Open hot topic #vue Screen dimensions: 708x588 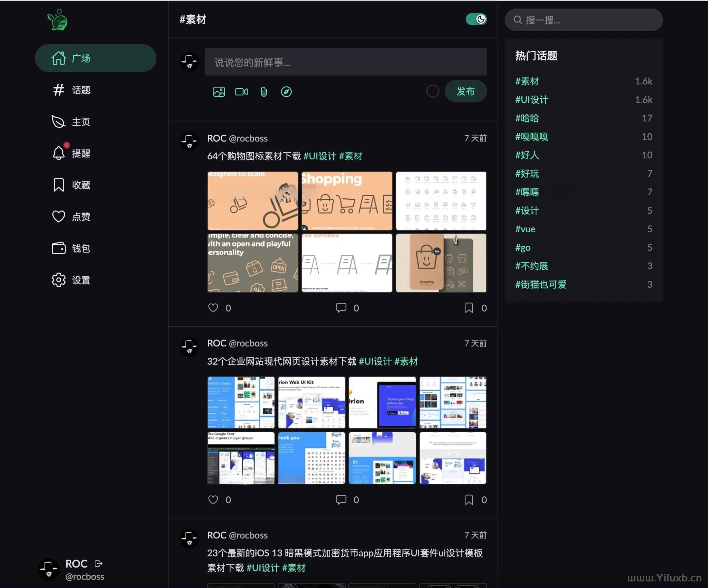(525, 229)
